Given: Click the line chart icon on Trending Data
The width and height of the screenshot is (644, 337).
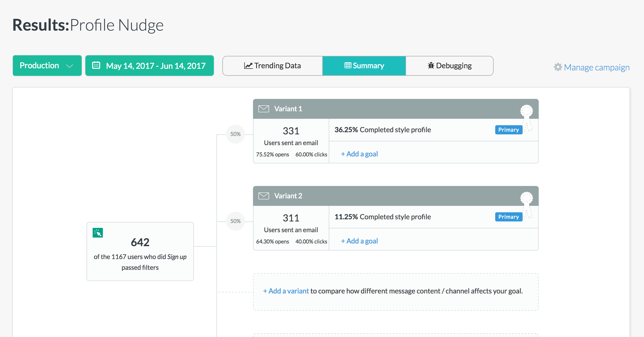Looking at the screenshot, I should (x=248, y=66).
